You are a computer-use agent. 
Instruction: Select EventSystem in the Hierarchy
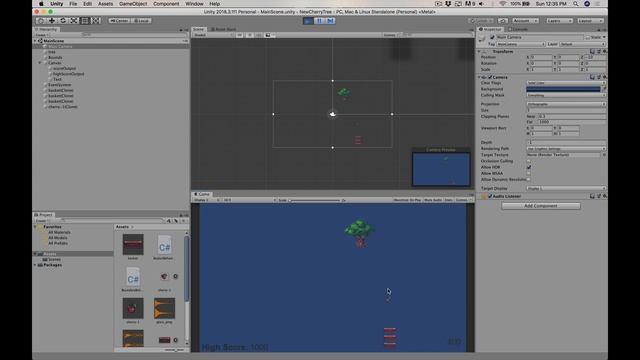click(x=60, y=85)
